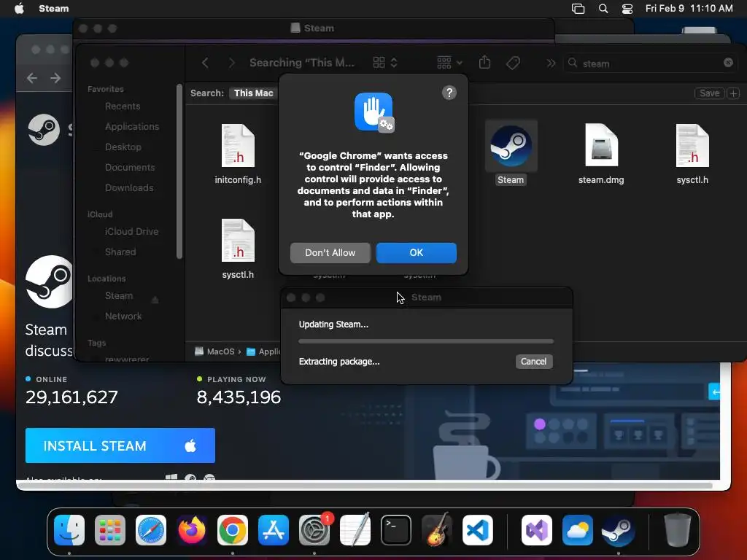This screenshot has width=747, height=560.
Task: Cancel the Steam update
Action: point(533,362)
